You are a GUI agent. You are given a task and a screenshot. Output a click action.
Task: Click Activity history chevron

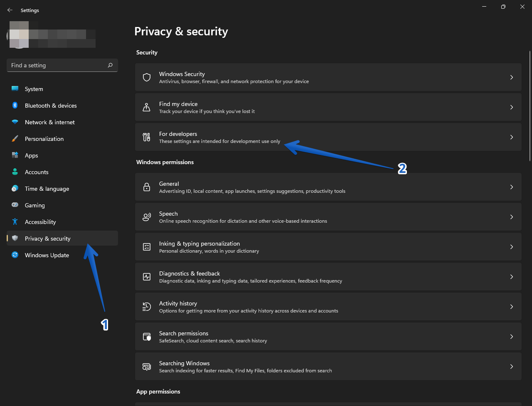[512, 307]
